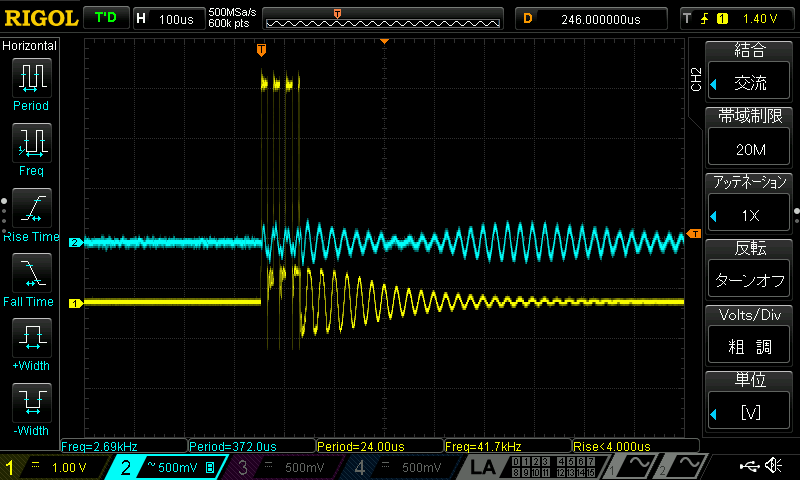The height and width of the screenshot is (480, 800).
Task: Toggle the speaker sound icon
Action: click(773, 465)
